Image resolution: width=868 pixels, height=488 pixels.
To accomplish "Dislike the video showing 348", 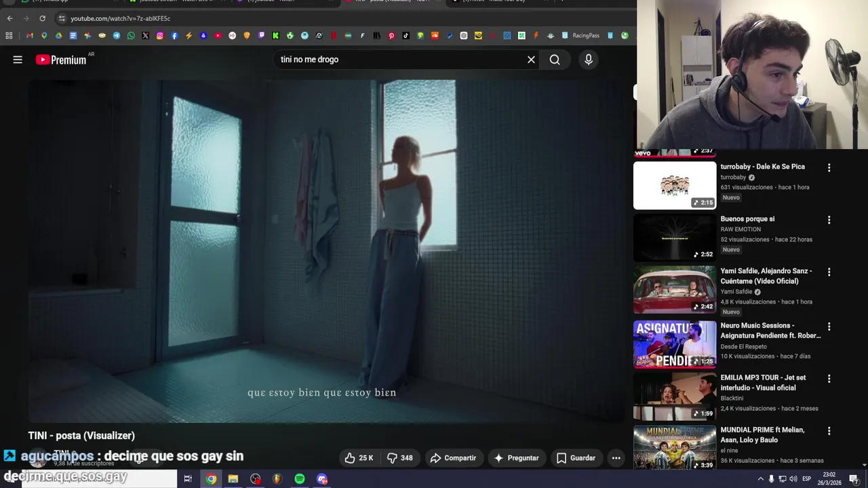I will pyautogui.click(x=399, y=458).
